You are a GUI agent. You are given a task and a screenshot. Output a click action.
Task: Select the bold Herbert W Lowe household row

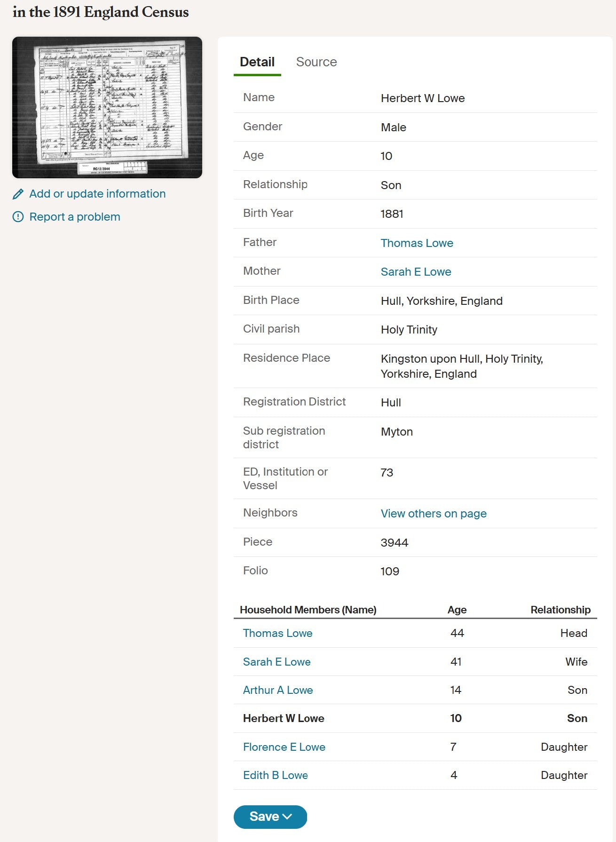click(x=284, y=718)
